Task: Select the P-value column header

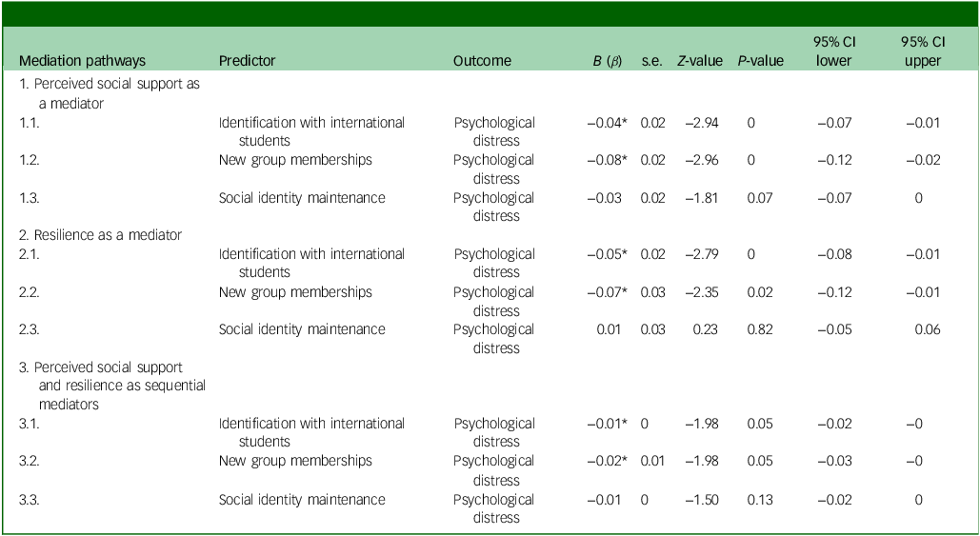Action: tap(760, 61)
